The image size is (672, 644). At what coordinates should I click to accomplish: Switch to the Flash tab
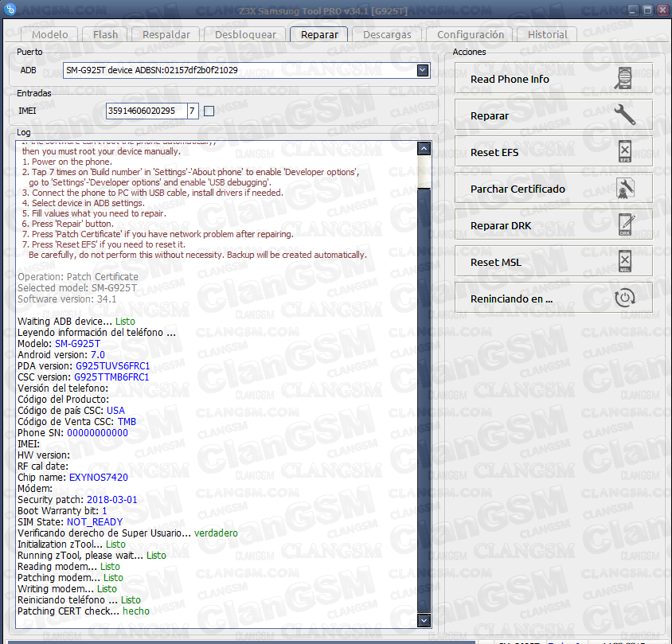[x=105, y=34]
